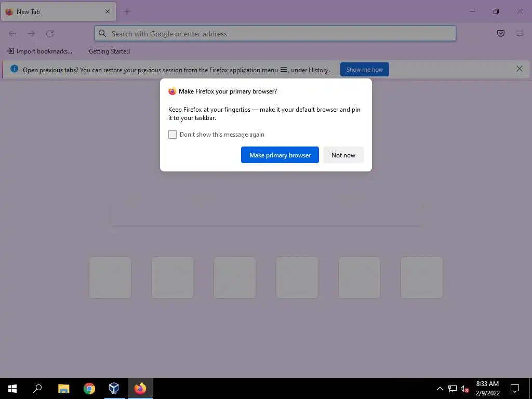
Task: Dismiss the restore session notification bar
Action: pos(520,69)
